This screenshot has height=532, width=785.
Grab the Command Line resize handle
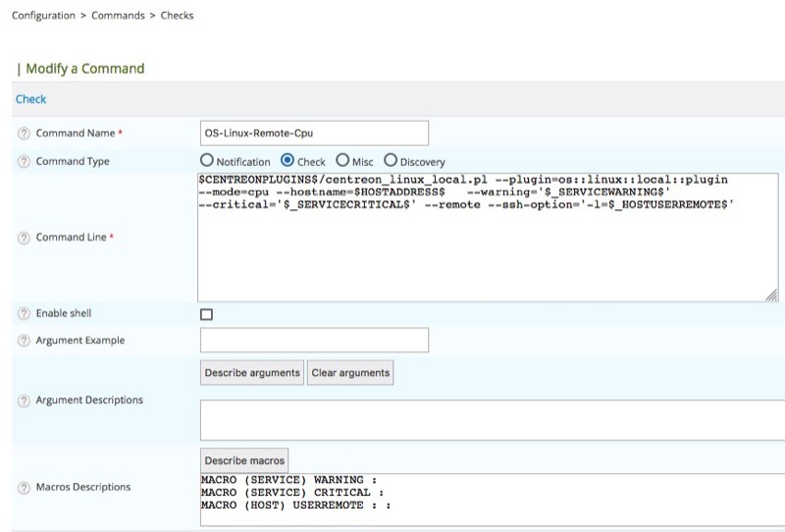click(x=771, y=294)
